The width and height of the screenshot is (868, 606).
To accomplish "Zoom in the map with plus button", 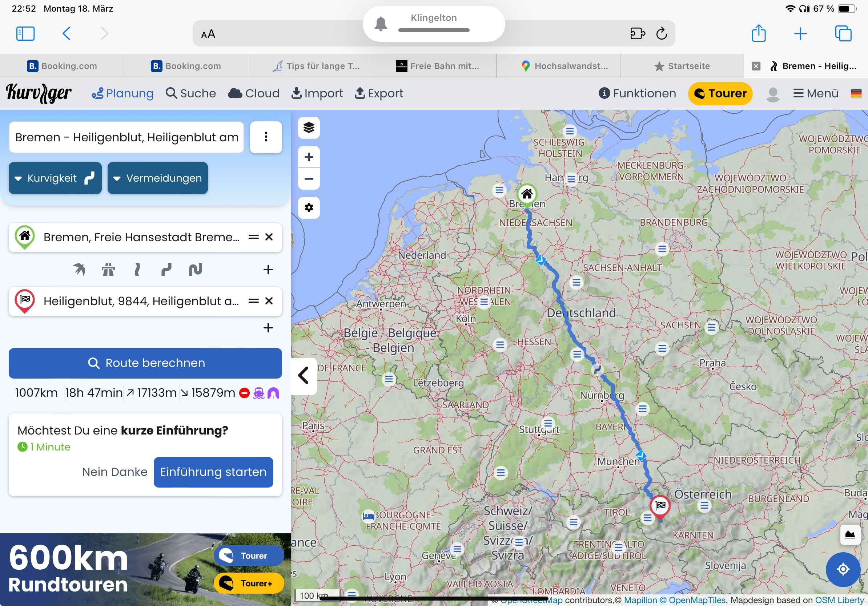I will tap(309, 157).
